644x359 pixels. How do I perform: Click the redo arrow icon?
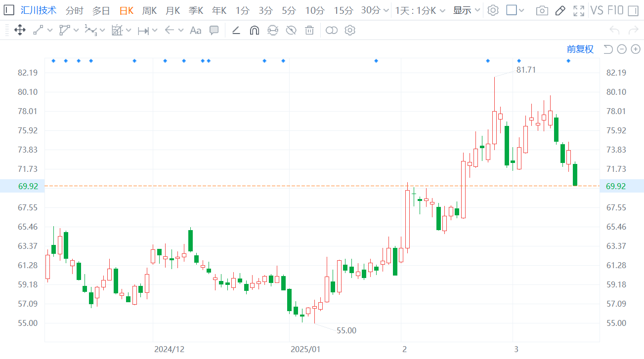(x=633, y=31)
